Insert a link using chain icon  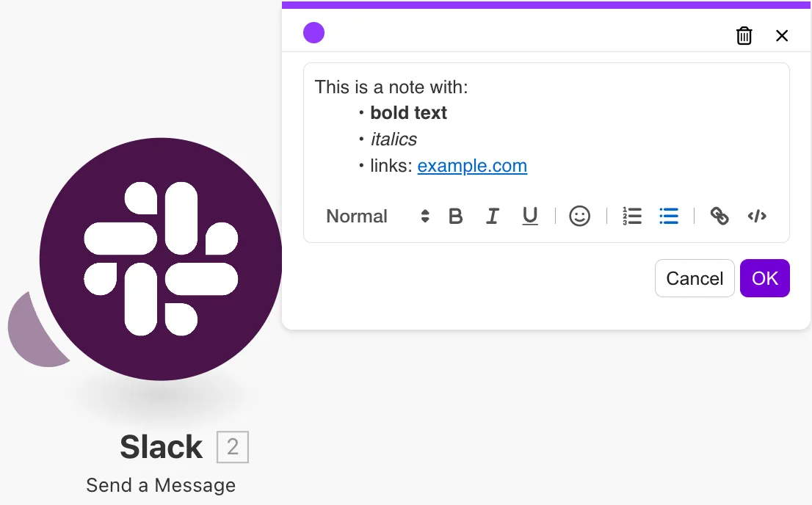(719, 217)
